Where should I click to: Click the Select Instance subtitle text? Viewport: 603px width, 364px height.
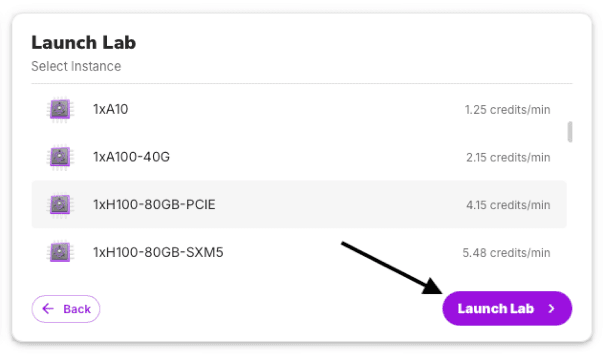[76, 66]
